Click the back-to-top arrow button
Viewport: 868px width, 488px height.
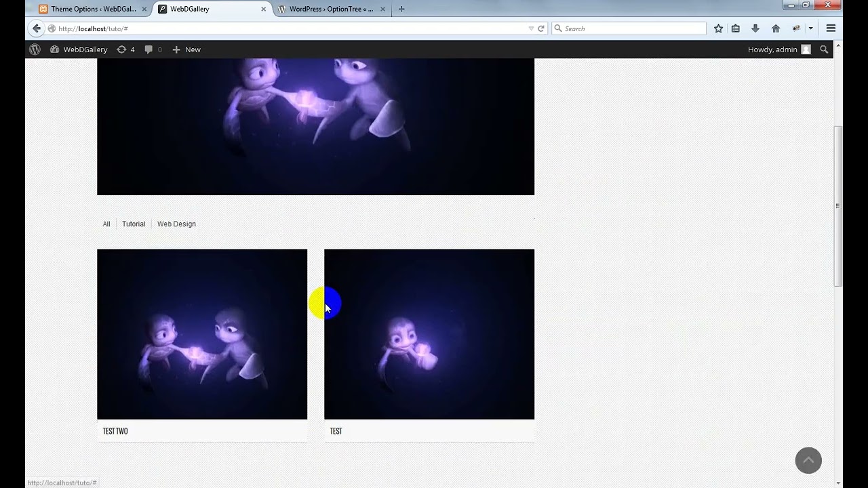(x=808, y=460)
